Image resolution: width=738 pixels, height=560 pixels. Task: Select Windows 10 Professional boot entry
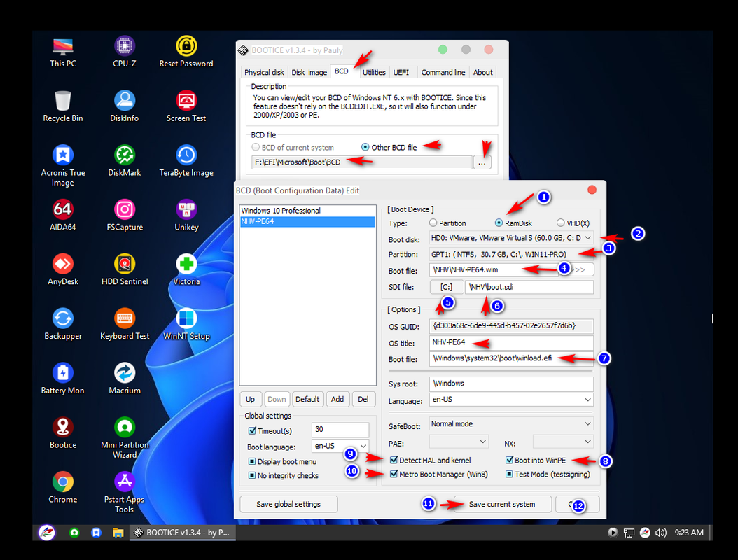click(x=308, y=211)
